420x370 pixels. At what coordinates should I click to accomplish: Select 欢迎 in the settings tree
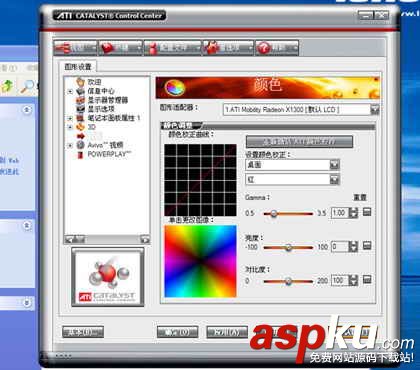click(x=94, y=82)
